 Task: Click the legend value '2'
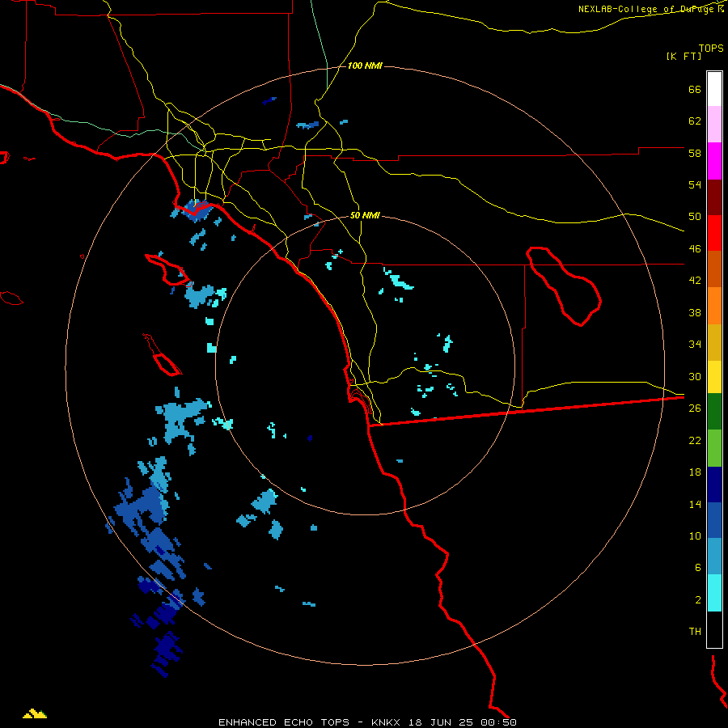point(698,600)
